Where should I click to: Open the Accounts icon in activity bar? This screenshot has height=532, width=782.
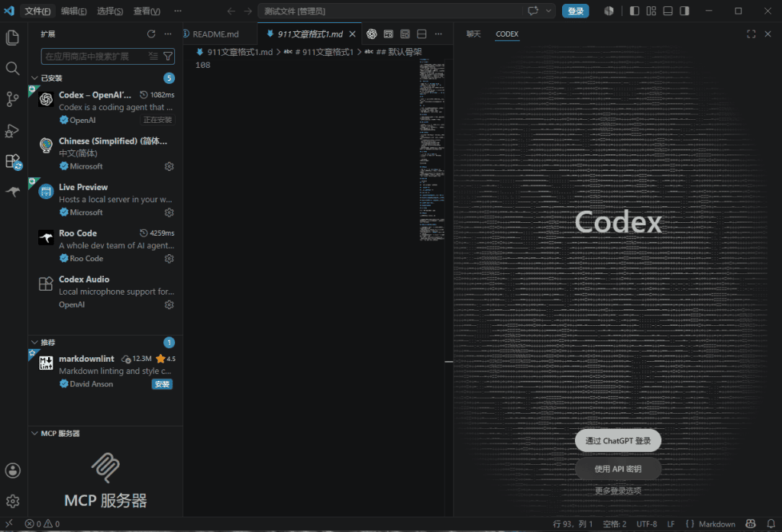(x=12, y=470)
